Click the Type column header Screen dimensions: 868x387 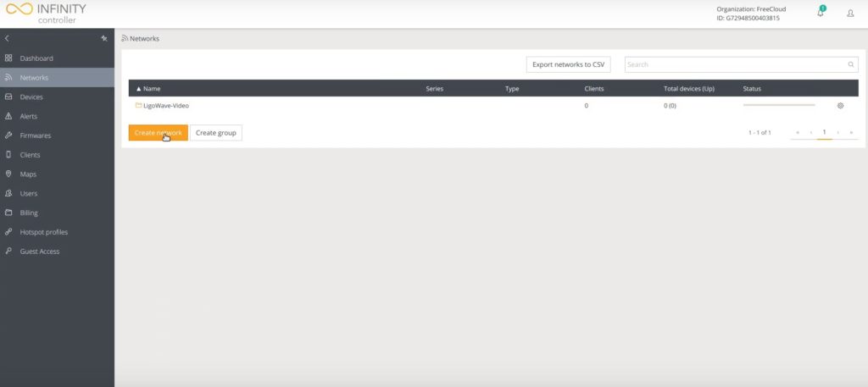coord(512,88)
